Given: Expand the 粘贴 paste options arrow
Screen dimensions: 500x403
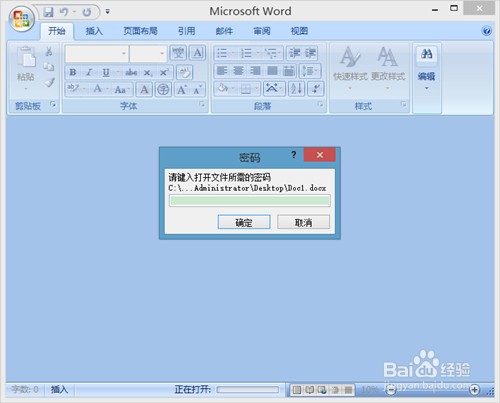Looking at the screenshot, I should [26, 89].
